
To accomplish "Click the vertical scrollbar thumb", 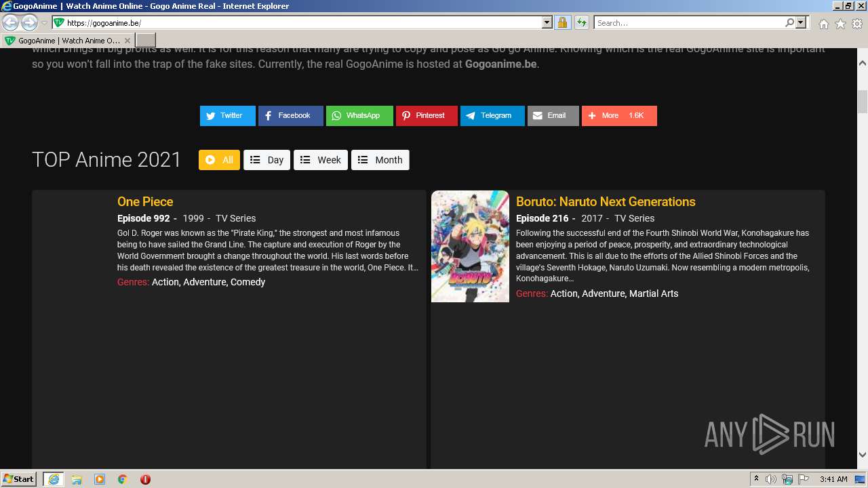I will pyautogui.click(x=863, y=102).
